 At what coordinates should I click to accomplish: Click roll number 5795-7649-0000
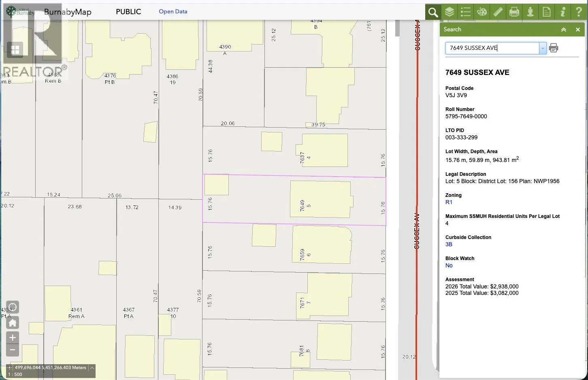(x=466, y=116)
